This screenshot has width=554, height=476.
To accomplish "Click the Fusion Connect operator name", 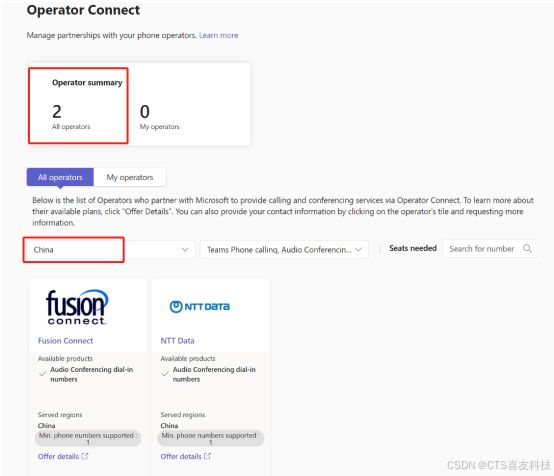I will (65, 341).
